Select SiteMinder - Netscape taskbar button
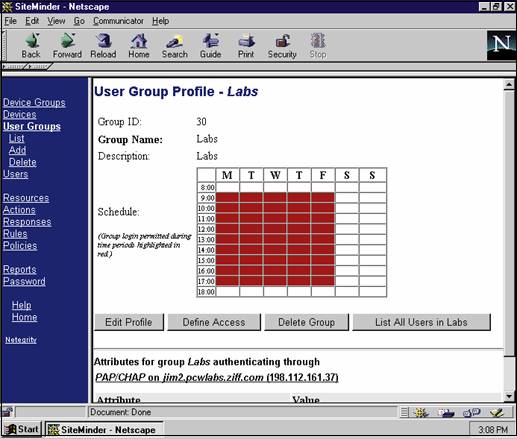 pos(104,429)
